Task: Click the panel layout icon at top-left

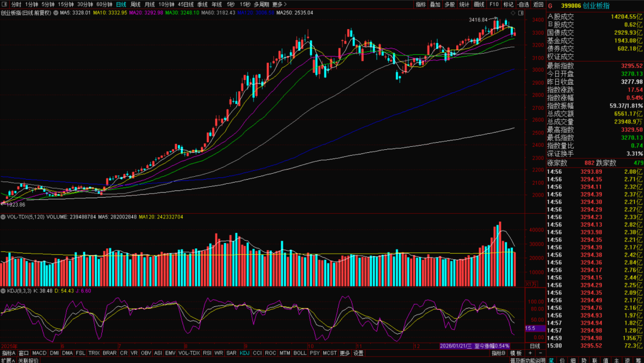Action: [5, 4]
